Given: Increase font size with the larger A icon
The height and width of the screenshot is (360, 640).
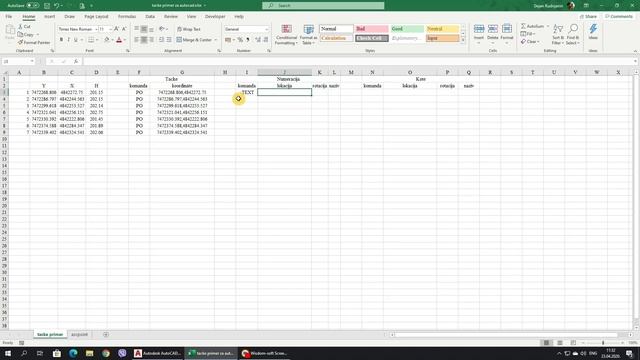Looking at the screenshot, I should 116,29.
